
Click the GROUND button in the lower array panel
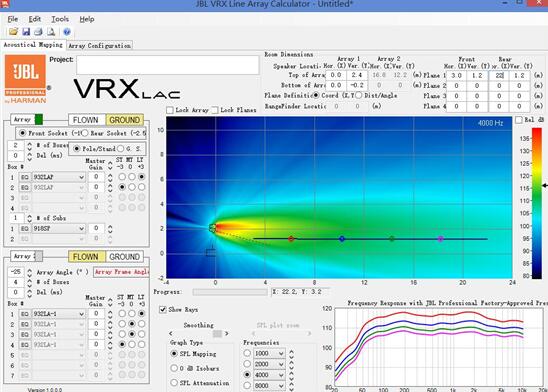point(125,257)
